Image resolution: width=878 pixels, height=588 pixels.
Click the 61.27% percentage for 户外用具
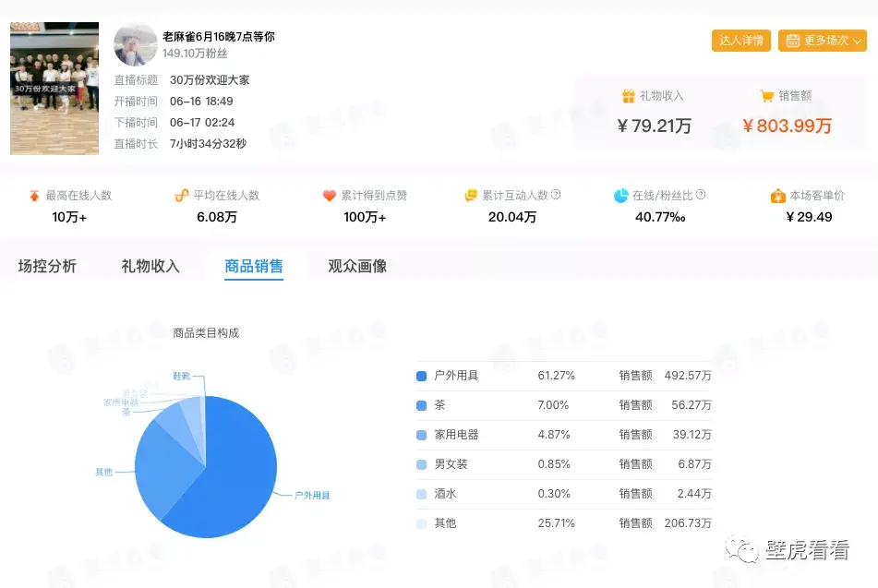click(556, 376)
